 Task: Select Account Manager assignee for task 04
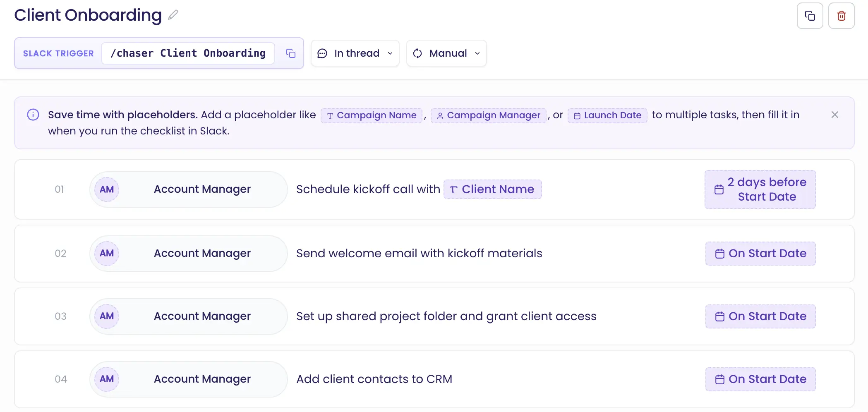point(189,379)
